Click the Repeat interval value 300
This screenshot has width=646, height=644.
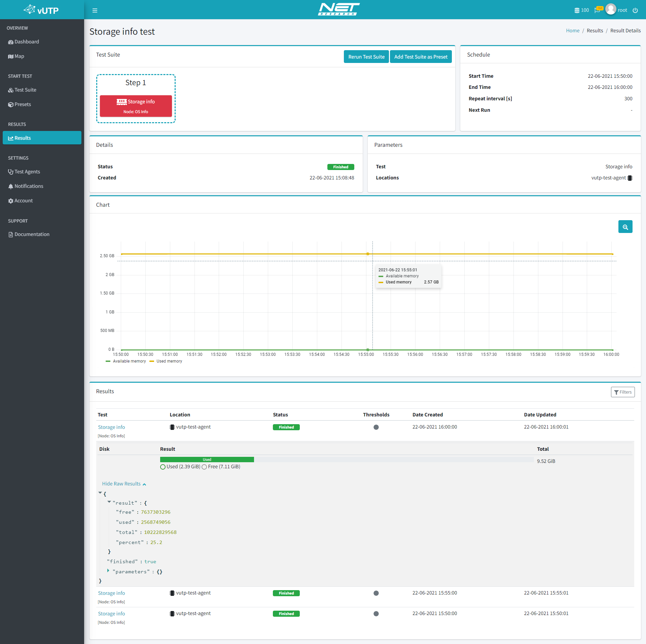pyautogui.click(x=628, y=99)
